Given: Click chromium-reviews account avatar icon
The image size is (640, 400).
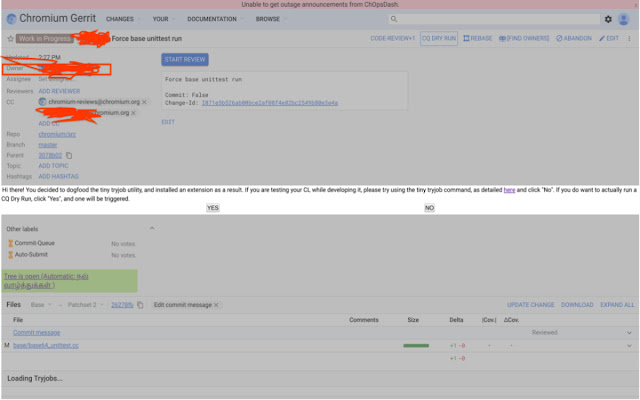Looking at the screenshot, I should tap(42, 102).
